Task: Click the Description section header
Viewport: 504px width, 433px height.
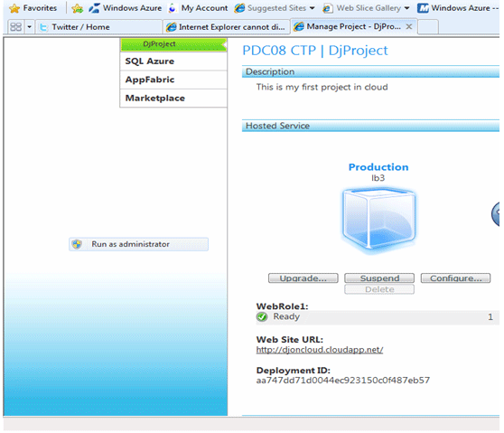Action: (x=370, y=71)
